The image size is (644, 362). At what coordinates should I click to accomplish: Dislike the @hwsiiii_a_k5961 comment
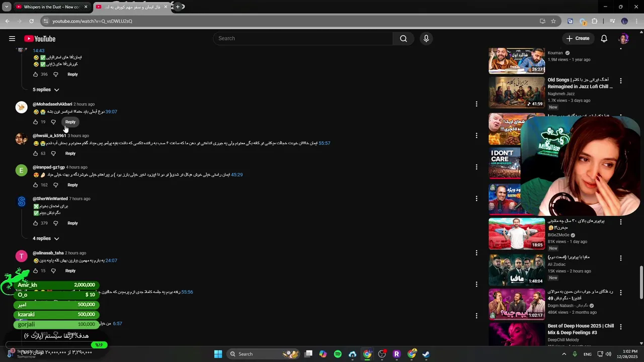53,153
